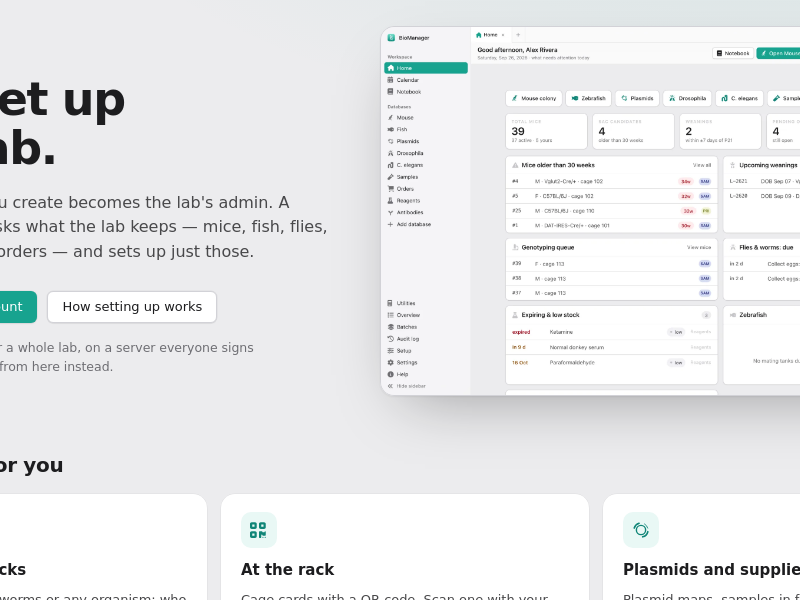Click the Paraformaldehyde row in Expiring & low stock
The image size is (800, 600).
pos(611,363)
